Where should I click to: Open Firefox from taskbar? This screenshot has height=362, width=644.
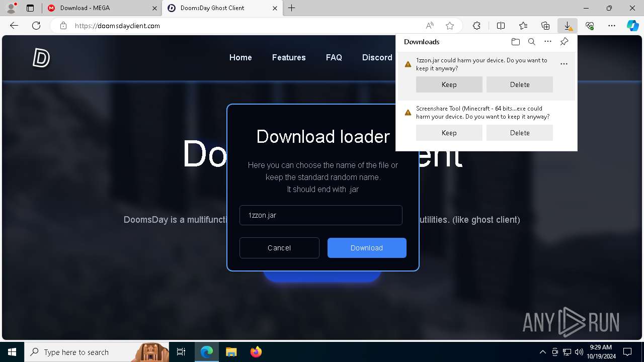256,352
